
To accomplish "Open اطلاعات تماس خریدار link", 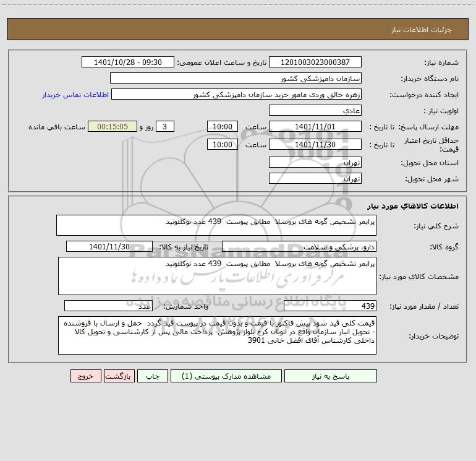I will (x=75, y=95).
